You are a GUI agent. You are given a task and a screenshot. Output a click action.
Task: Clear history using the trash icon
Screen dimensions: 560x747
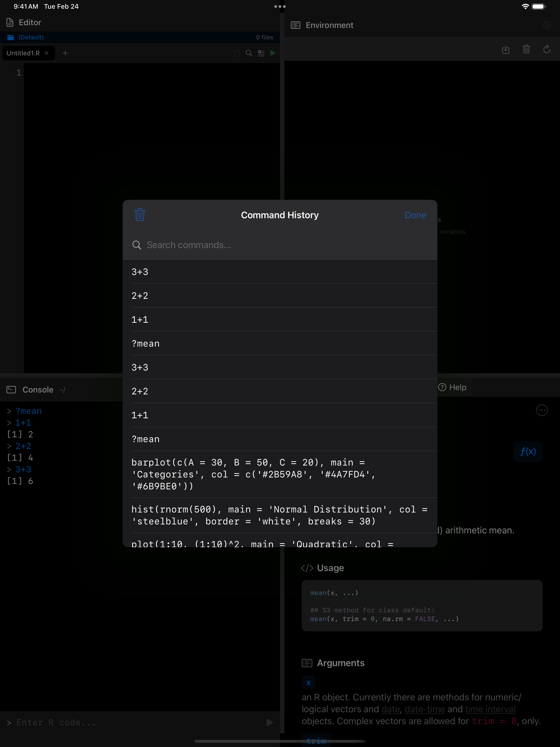(139, 215)
